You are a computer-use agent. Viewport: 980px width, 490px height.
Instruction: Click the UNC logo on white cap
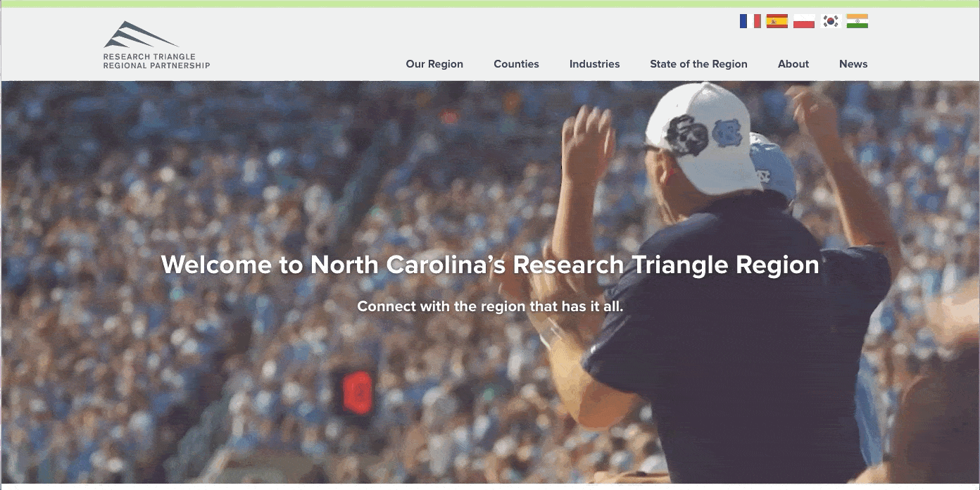coord(727,133)
